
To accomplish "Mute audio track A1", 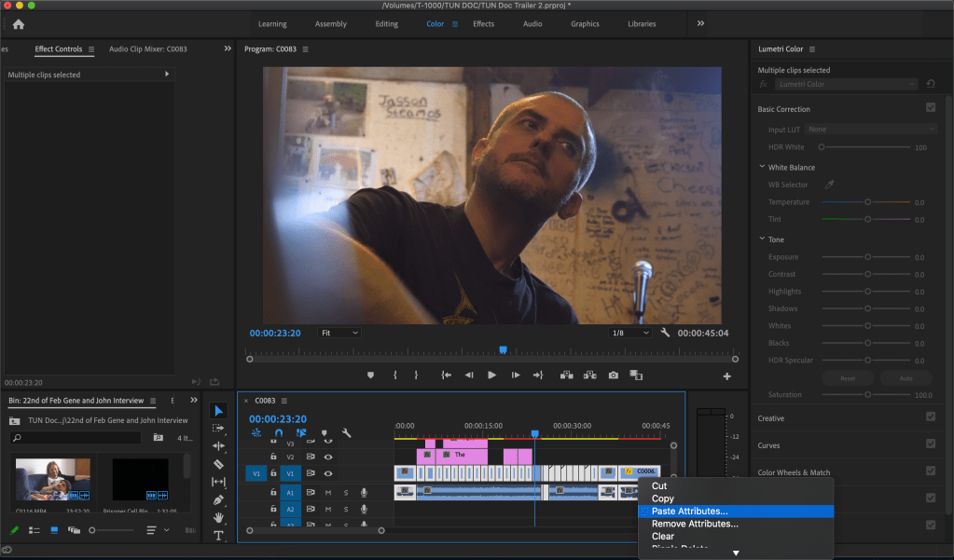I will pyautogui.click(x=328, y=492).
